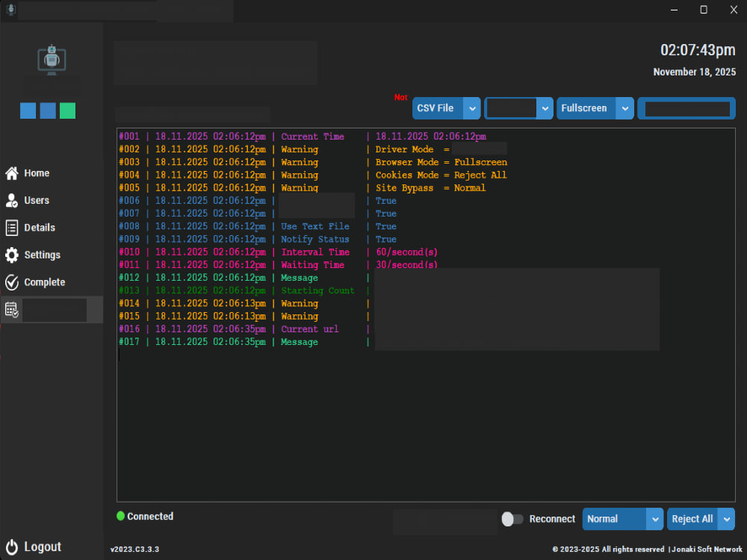Expand the CSV File dropdown arrow

472,108
